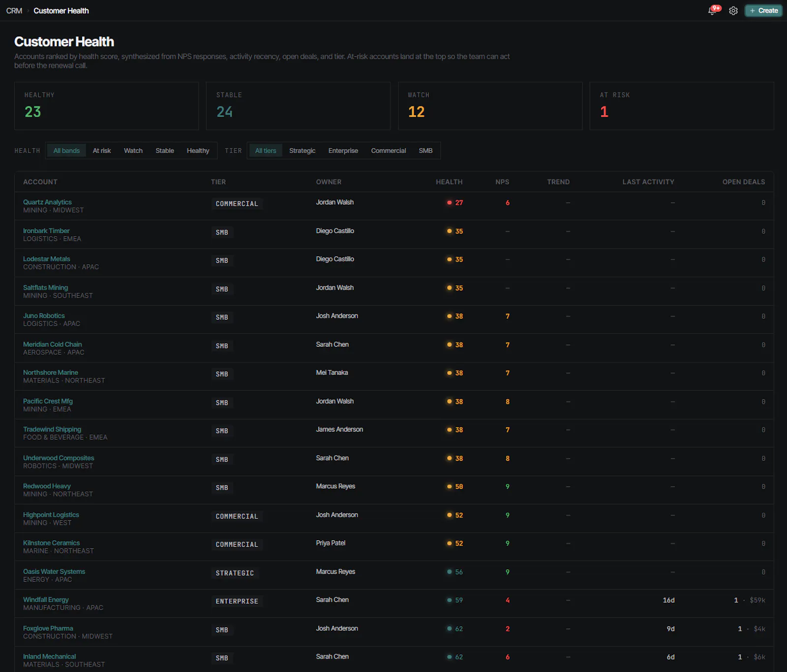Open the Oasis Water Systems account
Image resolution: width=787 pixels, height=672 pixels.
click(54, 572)
